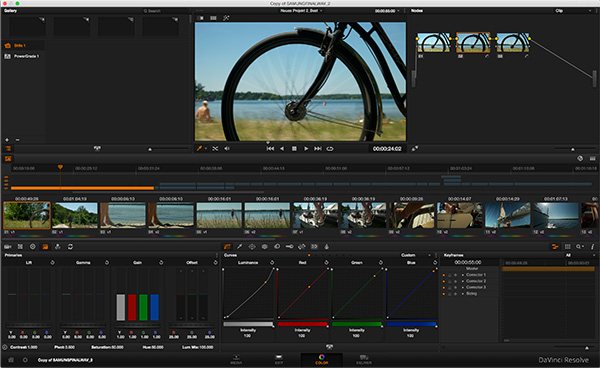Open the Power Window palette
The width and height of the screenshot is (600, 368).
(252, 247)
